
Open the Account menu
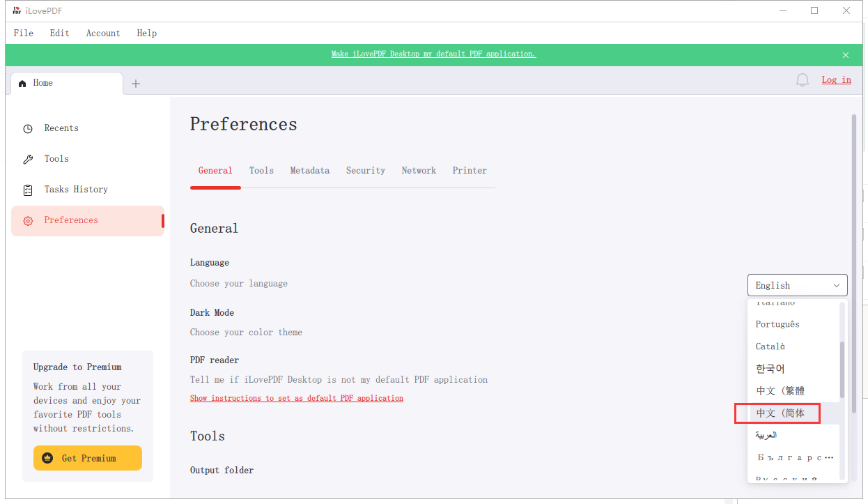[103, 33]
